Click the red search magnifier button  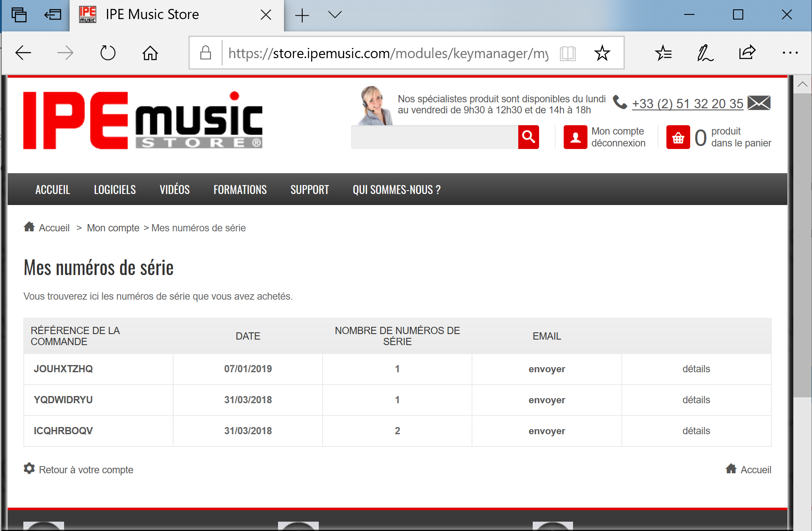click(x=528, y=137)
